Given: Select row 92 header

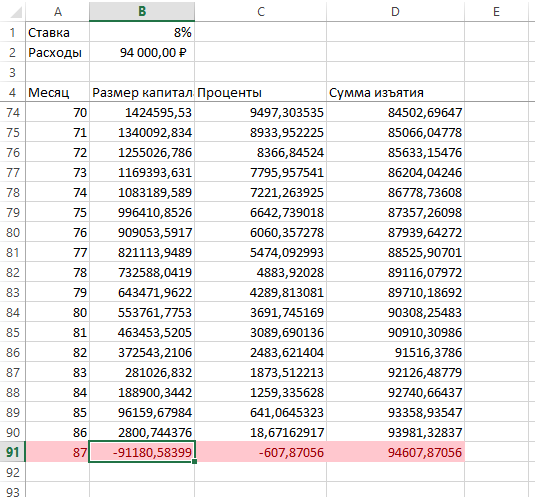Looking at the screenshot, I should pyautogui.click(x=13, y=472).
